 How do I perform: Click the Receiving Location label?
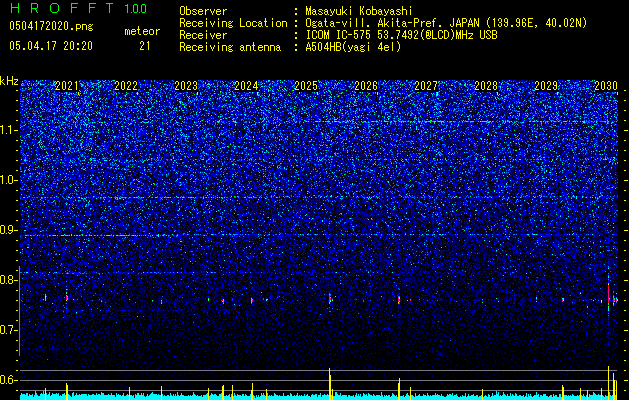[233, 23]
